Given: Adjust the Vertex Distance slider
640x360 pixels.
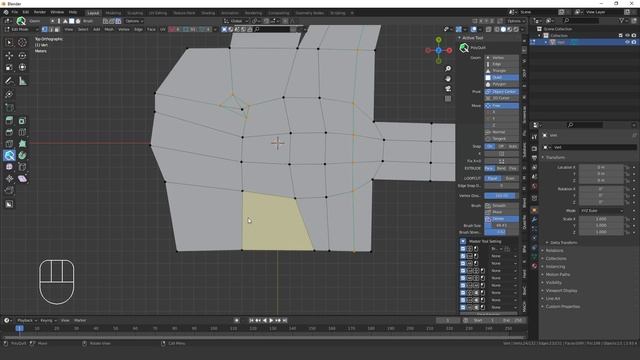Looking at the screenshot, I should (502, 196).
